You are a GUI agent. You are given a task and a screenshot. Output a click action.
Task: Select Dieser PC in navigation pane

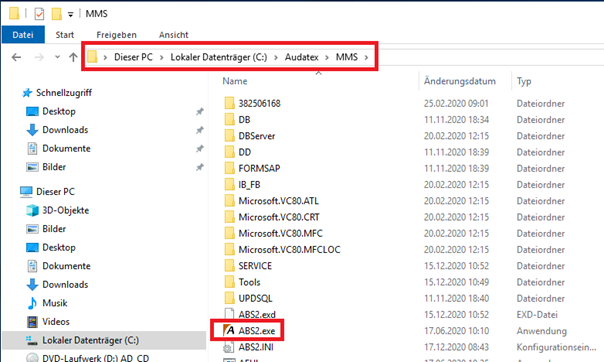55,191
